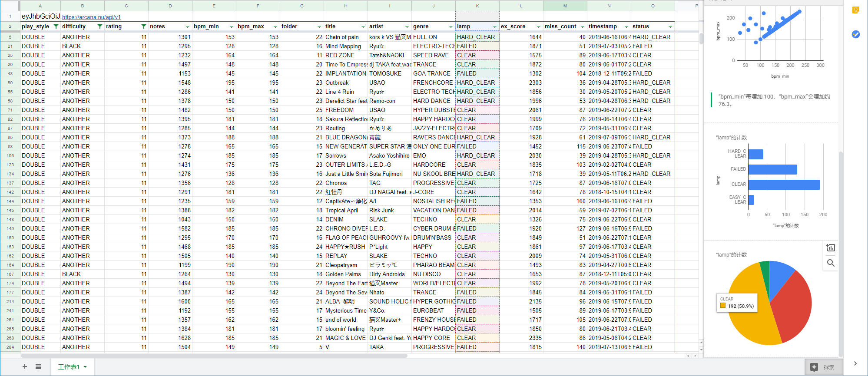Collapse the side panel chevron
This screenshot has height=376, width=868.
click(x=855, y=363)
